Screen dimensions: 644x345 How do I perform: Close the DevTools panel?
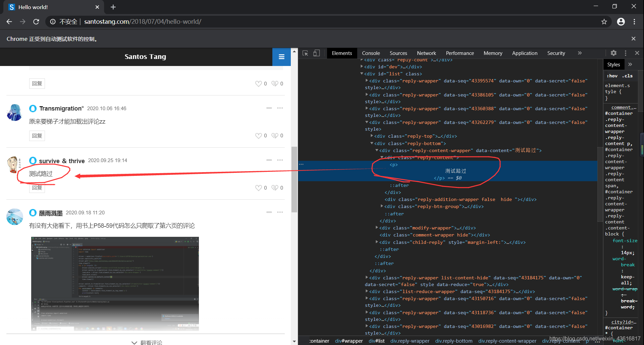click(x=637, y=53)
